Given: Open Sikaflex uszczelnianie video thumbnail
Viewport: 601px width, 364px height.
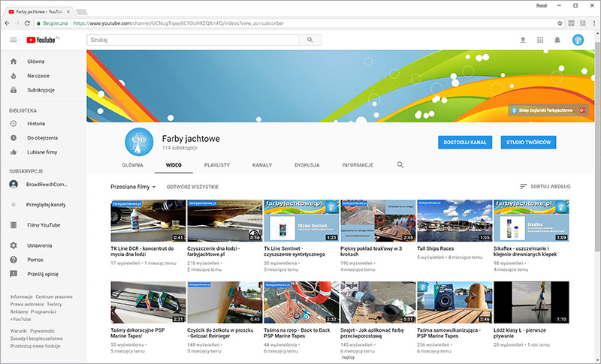Looking at the screenshot, I should pyautogui.click(x=531, y=221).
